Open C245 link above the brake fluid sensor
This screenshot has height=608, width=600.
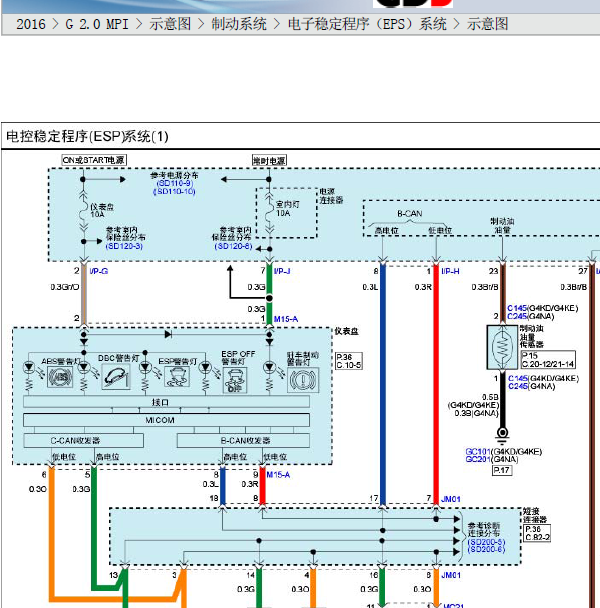click(x=517, y=316)
